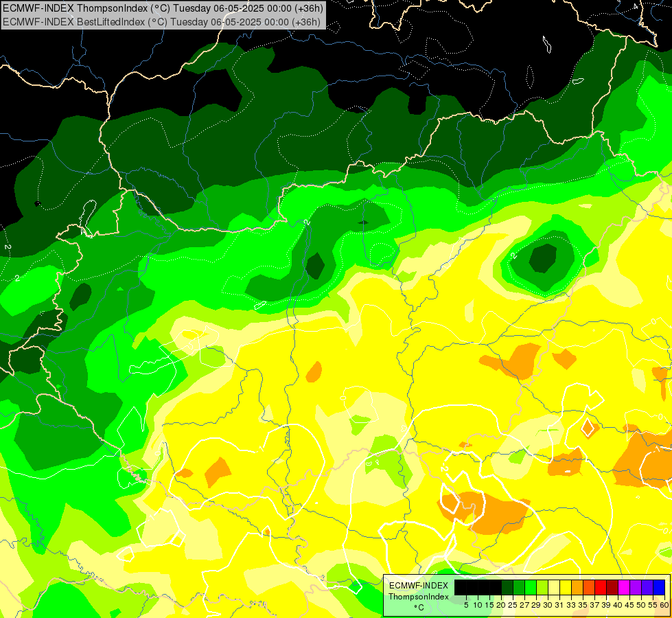The height and width of the screenshot is (618, 672).
Task: Pick the pale yellow 30–31 legend swatch
Action: tap(554, 587)
